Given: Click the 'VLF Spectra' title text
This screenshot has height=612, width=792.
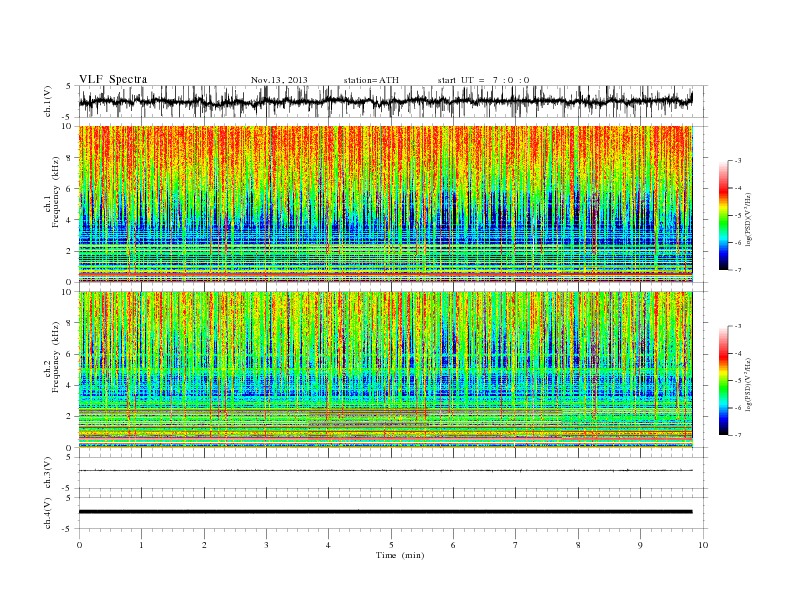Looking at the screenshot, I should 113,79.
